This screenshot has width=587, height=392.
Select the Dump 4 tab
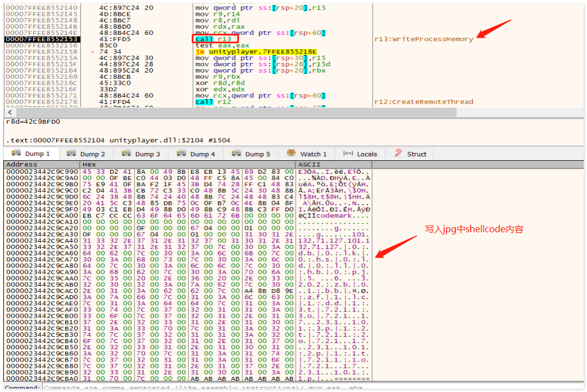click(197, 154)
